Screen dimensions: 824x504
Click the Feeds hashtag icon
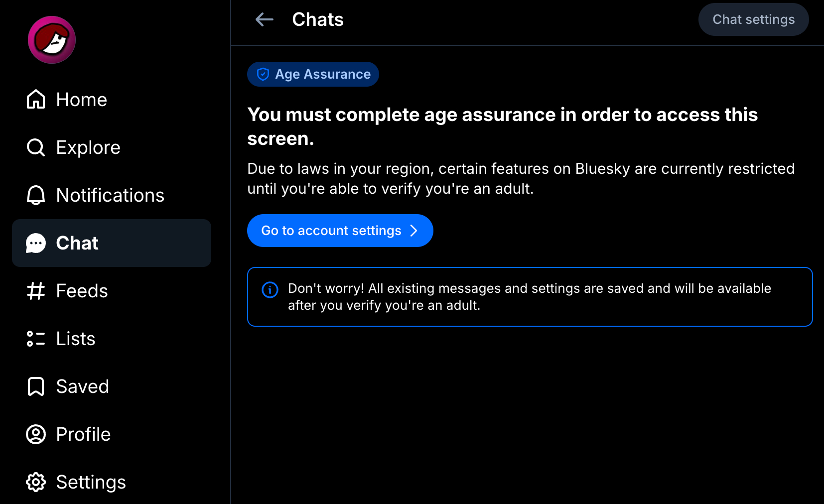tap(36, 291)
